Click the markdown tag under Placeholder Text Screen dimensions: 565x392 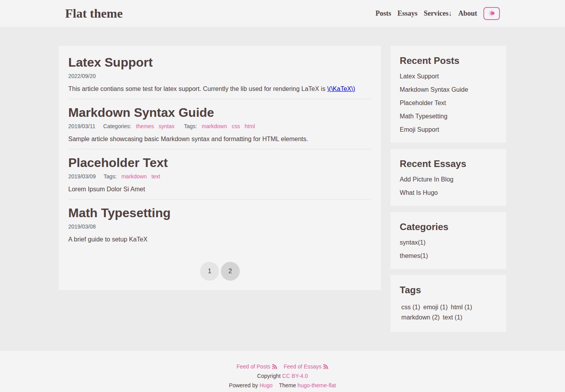pos(134,176)
